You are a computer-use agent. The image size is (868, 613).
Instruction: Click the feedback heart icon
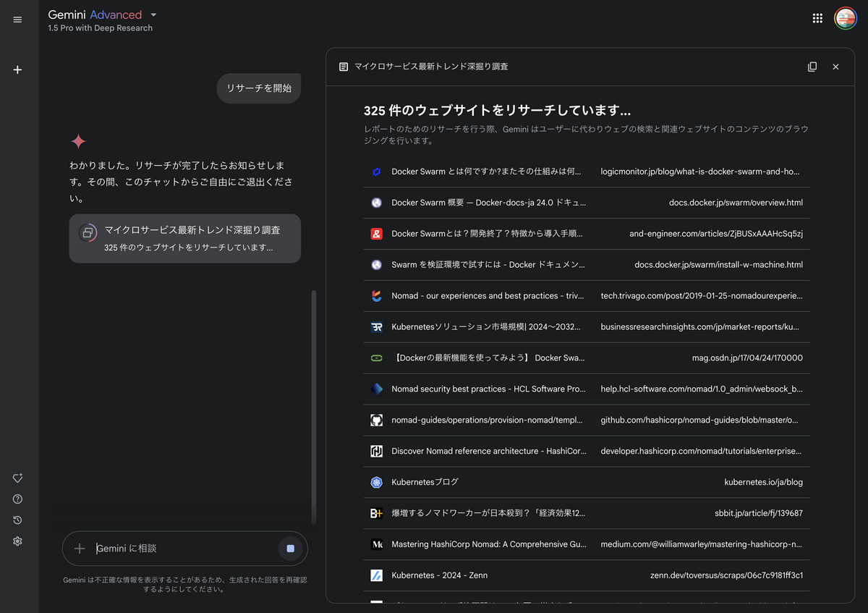[17, 478]
